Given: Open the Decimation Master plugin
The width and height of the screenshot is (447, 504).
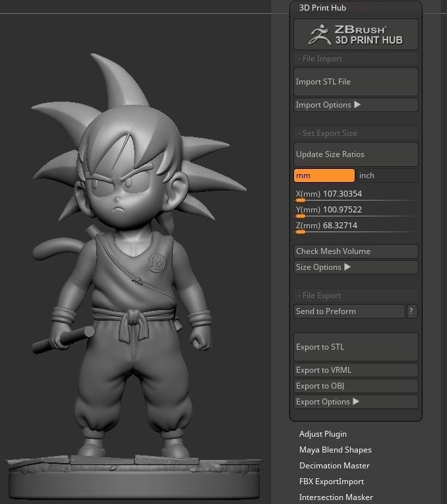Looking at the screenshot, I should tap(334, 466).
